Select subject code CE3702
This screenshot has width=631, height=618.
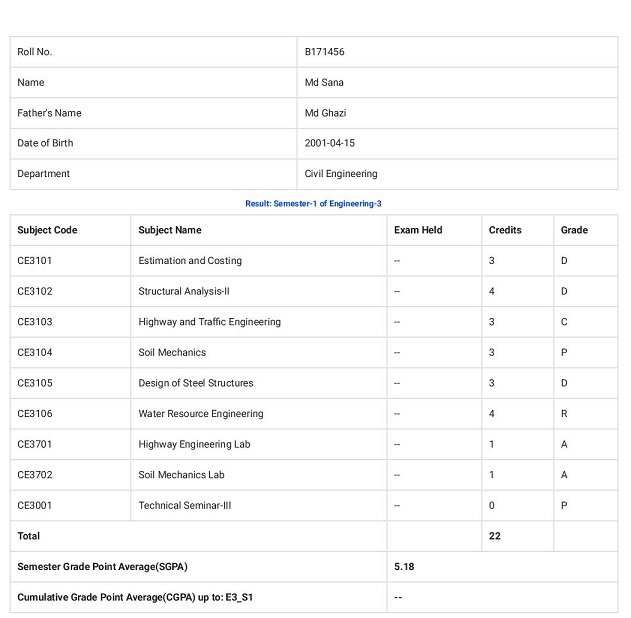pos(35,475)
